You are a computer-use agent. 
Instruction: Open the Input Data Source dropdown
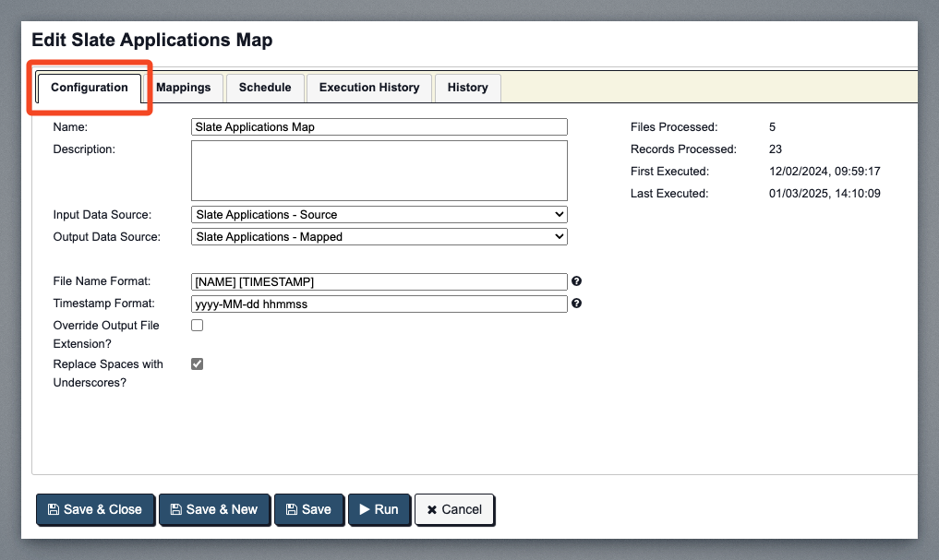379,215
